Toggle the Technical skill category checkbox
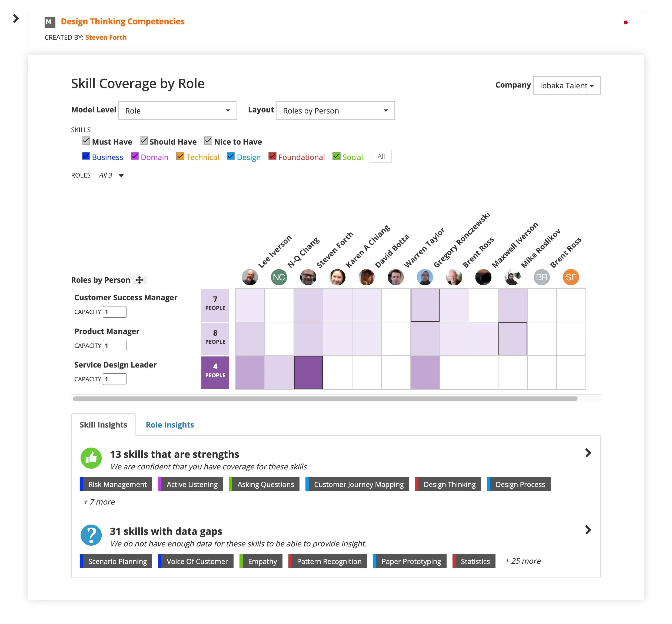The image size is (672, 624). 180,156
